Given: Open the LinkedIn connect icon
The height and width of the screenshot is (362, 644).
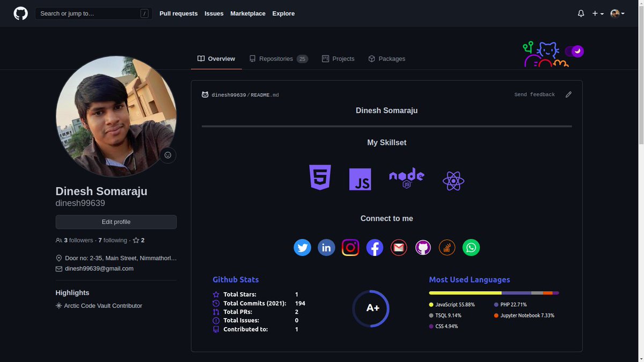Looking at the screenshot, I should point(326,247).
